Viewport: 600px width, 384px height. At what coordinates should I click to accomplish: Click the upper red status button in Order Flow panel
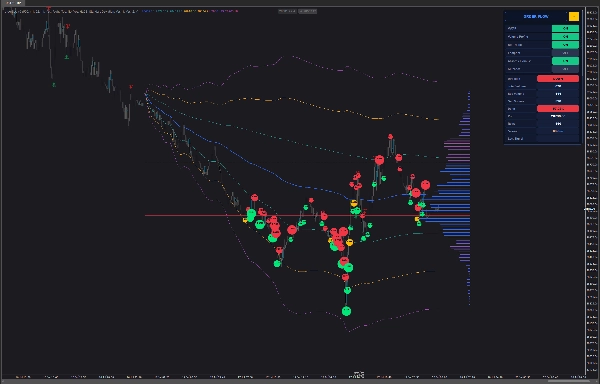[x=558, y=78]
